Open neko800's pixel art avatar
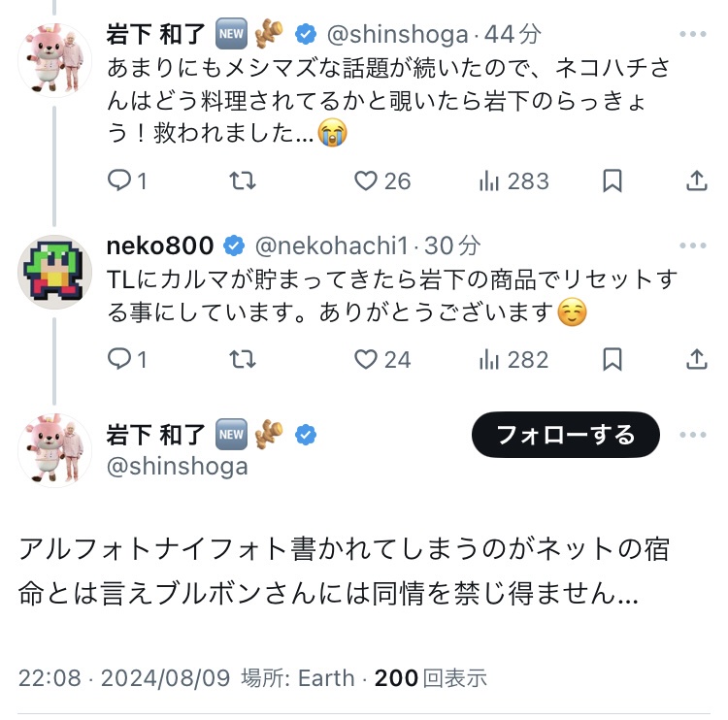Viewport: 728px width, 720px height. coord(55,271)
